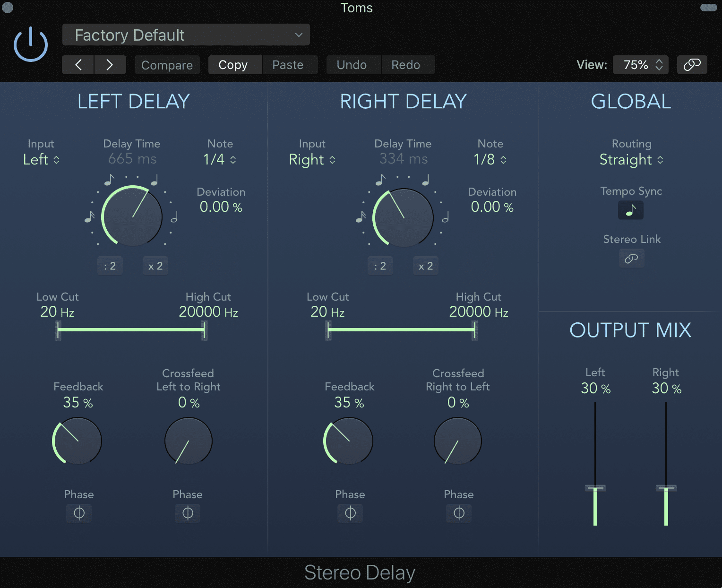Halve Left Delay time with :2
This screenshot has height=588, width=722.
110,266
